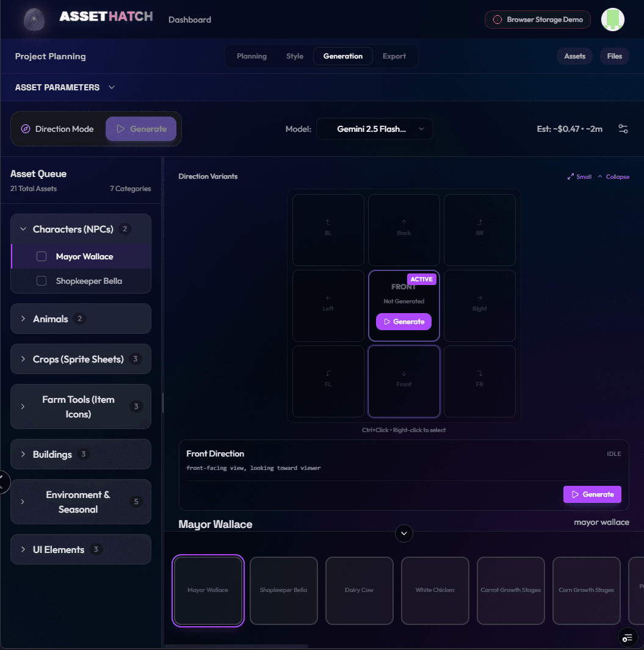The height and width of the screenshot is (650, 644).
Task: Click Generate in the Front Direction panel
Action: (592, 494)
